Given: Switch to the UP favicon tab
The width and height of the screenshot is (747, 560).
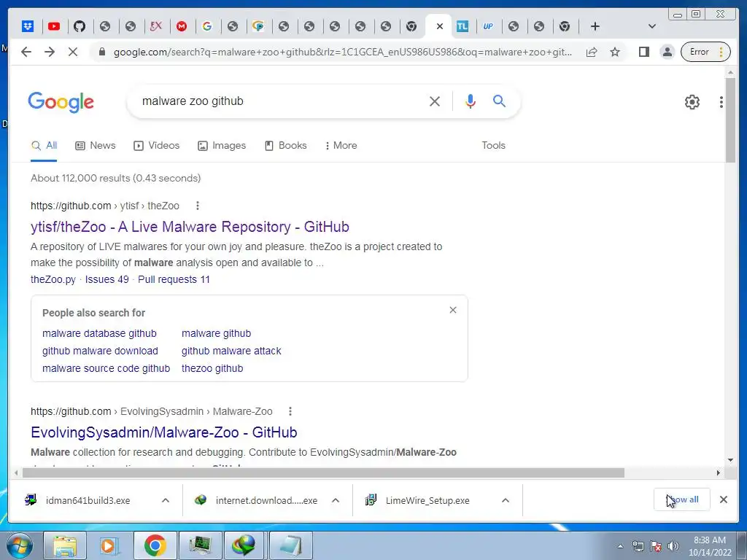Looking at the screenshot, I should point(488,27).
